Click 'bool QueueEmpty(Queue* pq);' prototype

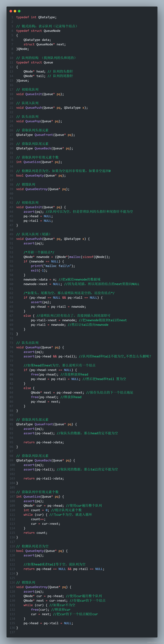point(41,176)
